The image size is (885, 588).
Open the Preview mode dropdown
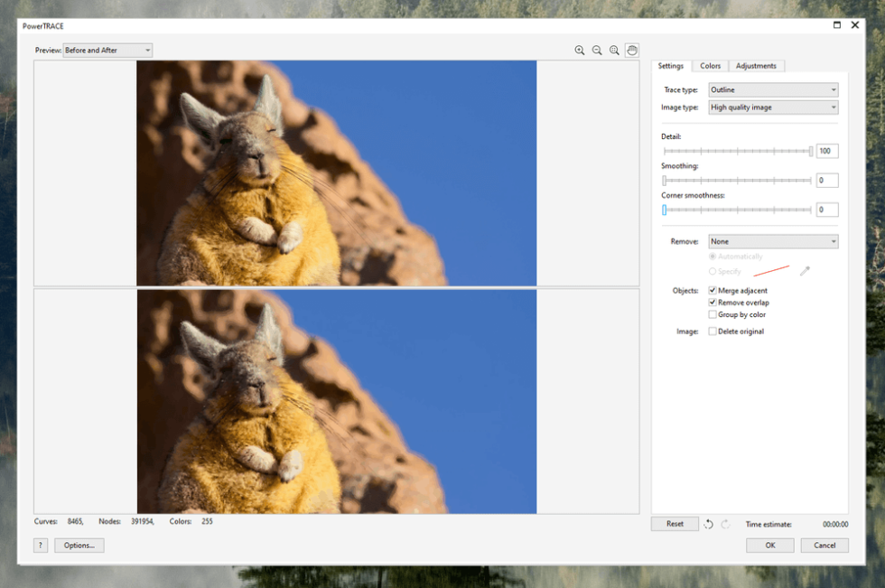[107, 50]
